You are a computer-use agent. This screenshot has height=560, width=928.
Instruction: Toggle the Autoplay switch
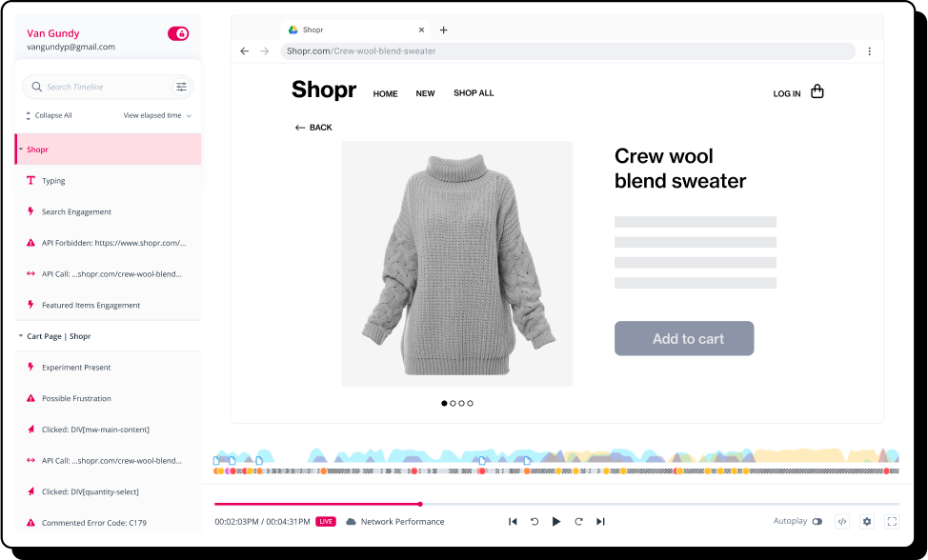(817, 522)
